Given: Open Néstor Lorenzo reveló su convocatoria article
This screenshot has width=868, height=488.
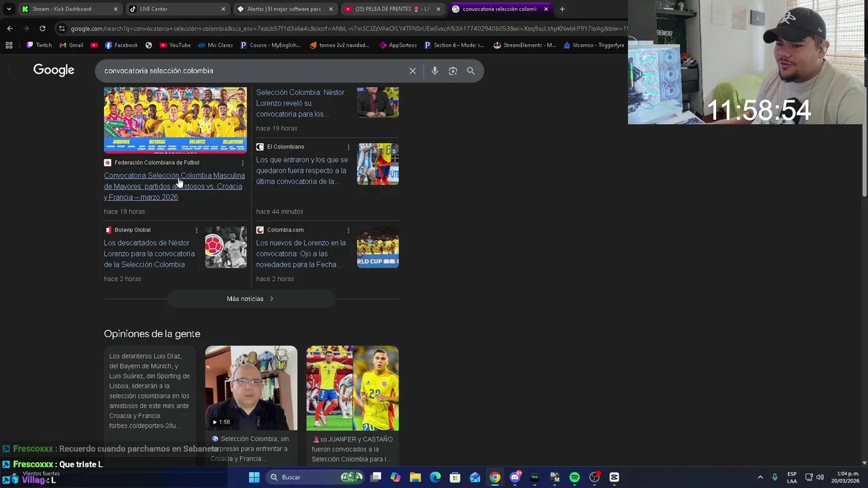Looking at the screenshot, I should (x=300, y=103).
